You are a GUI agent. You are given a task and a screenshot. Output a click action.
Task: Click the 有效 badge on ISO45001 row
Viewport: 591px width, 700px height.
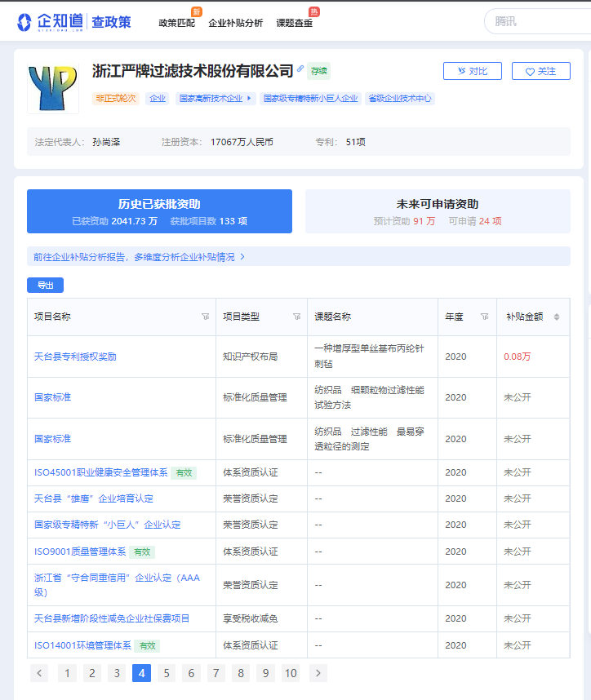click(x=184, y=472)
